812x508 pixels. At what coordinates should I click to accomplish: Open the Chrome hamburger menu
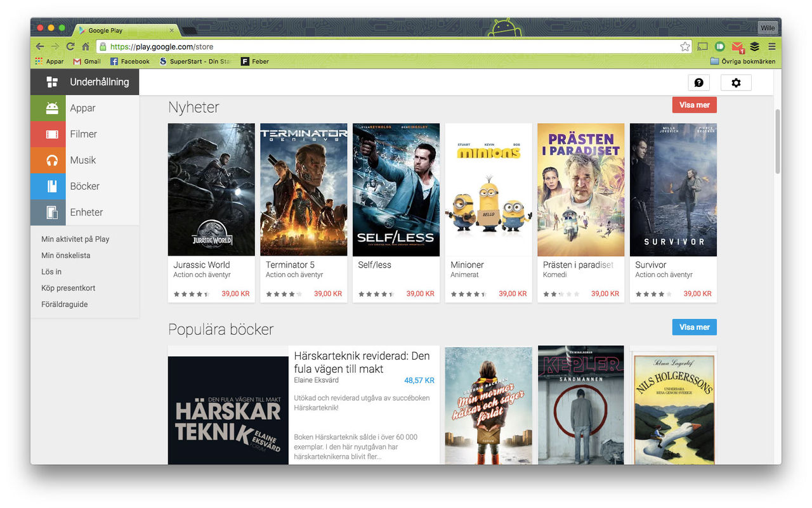coord(772,46)
